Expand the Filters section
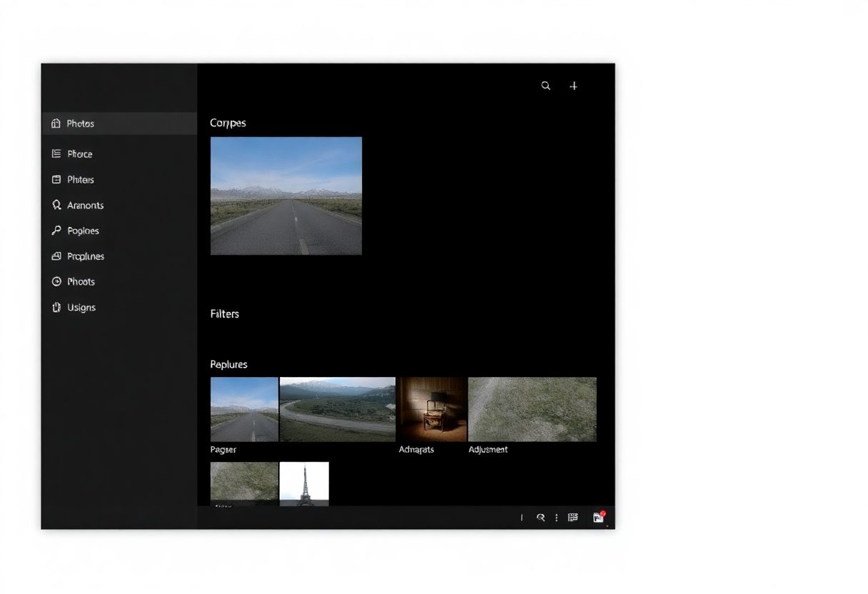The height and width of the screenshot is (594, 868). (224, 313)
